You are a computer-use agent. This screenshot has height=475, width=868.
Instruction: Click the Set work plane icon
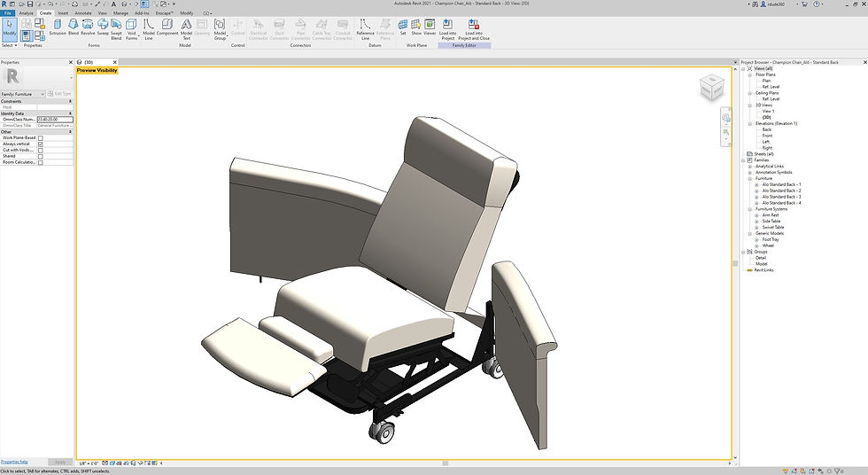[403, 27]
